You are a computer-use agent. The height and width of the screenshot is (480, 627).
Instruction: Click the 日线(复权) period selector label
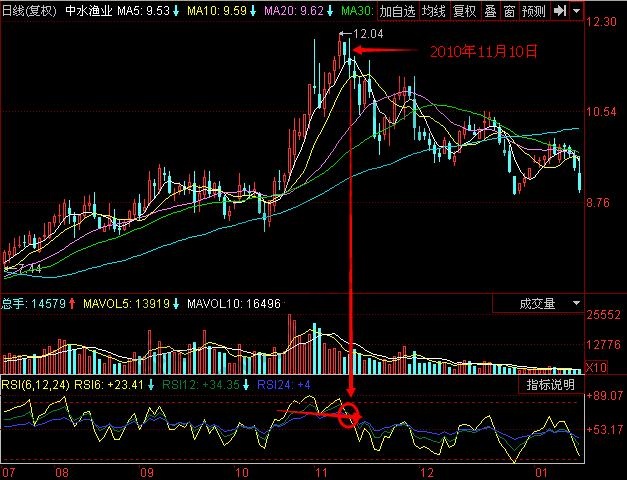[29, 11]
